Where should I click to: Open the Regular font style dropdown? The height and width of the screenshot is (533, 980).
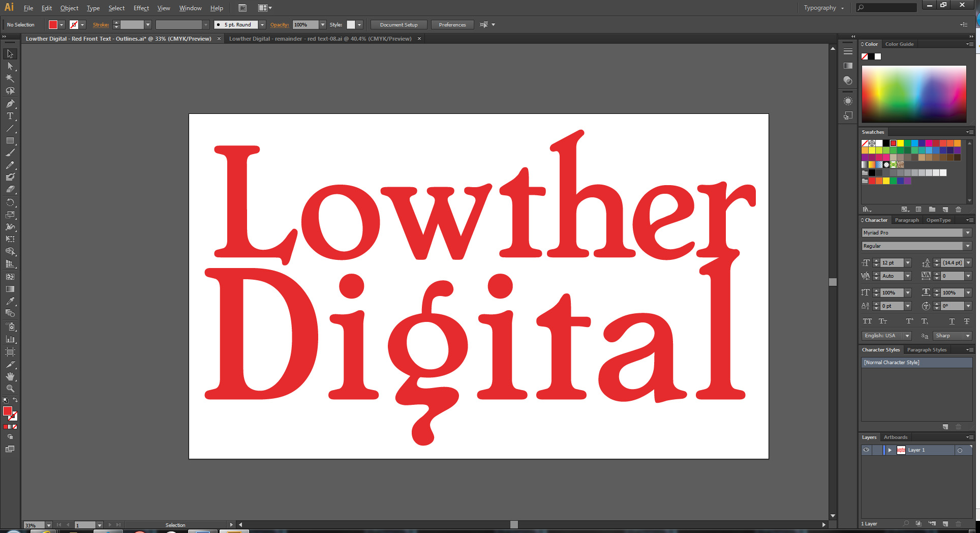click(968, 246)
